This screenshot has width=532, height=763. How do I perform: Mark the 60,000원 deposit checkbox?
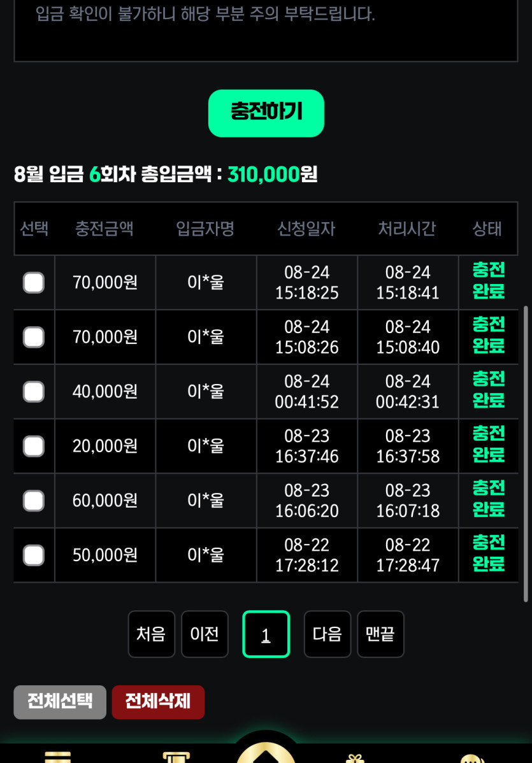[x=34, y=501]
